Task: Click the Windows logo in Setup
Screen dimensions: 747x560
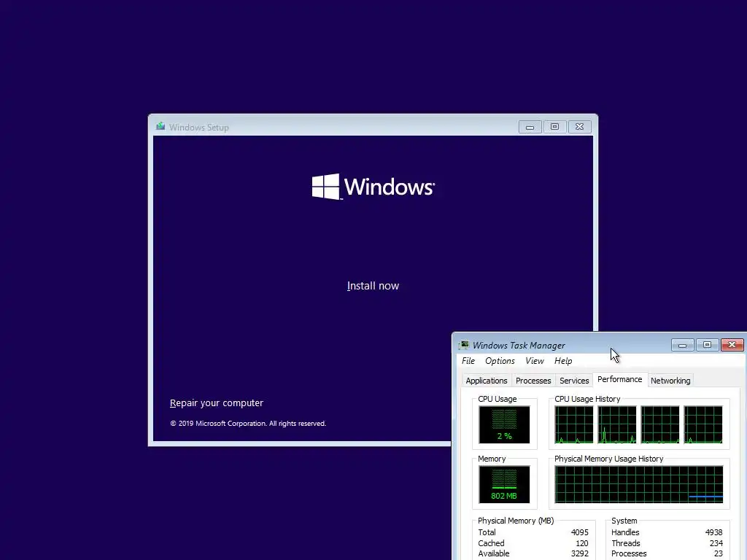Action: pos(373,187)
